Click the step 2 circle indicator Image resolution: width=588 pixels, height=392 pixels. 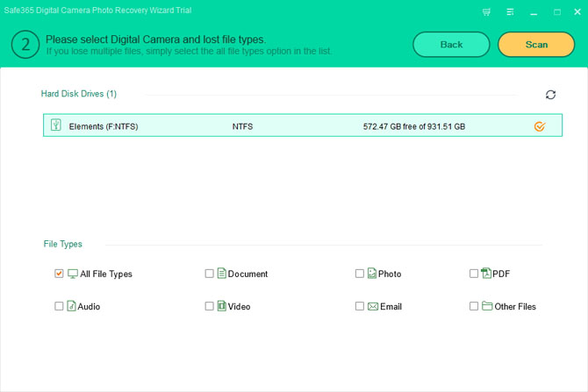tap(25, 45)
